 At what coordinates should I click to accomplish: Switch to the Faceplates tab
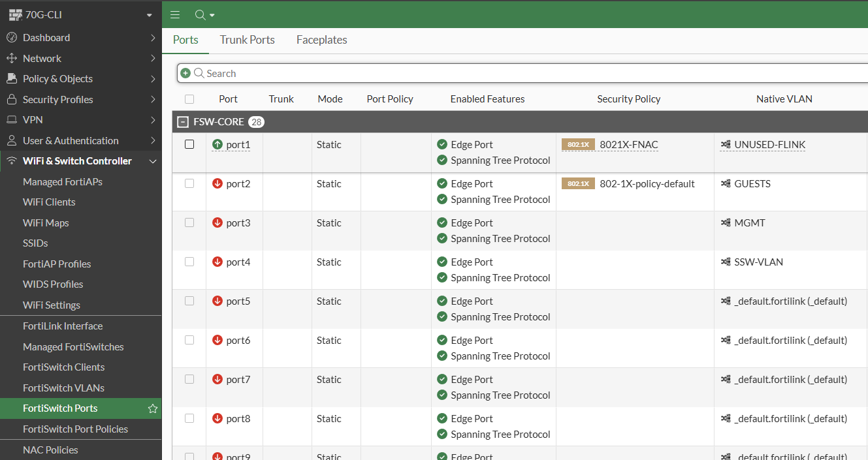click(x=322, y=40)
